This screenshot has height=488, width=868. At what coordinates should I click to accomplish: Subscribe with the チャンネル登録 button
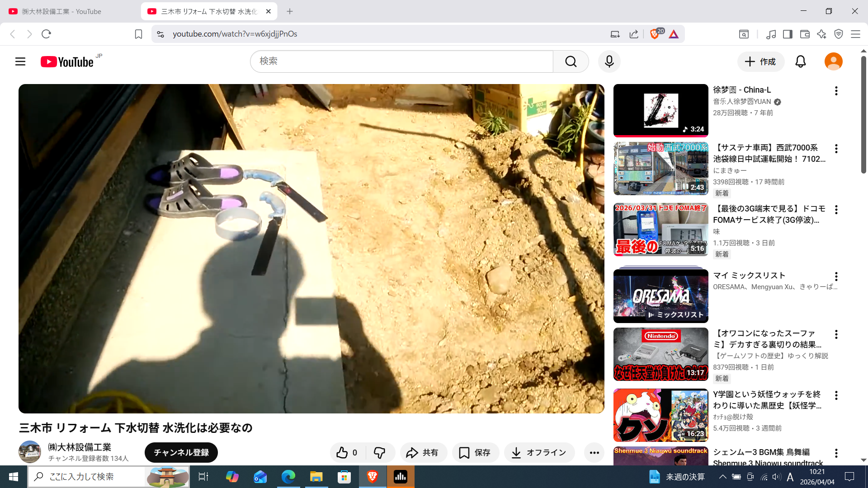tap(181, 452)
